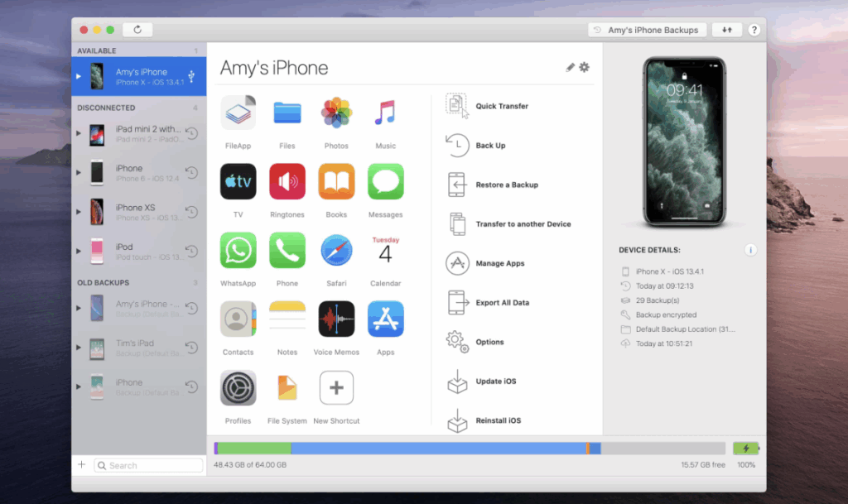Select Tim's iPad backup

[139, 348]
